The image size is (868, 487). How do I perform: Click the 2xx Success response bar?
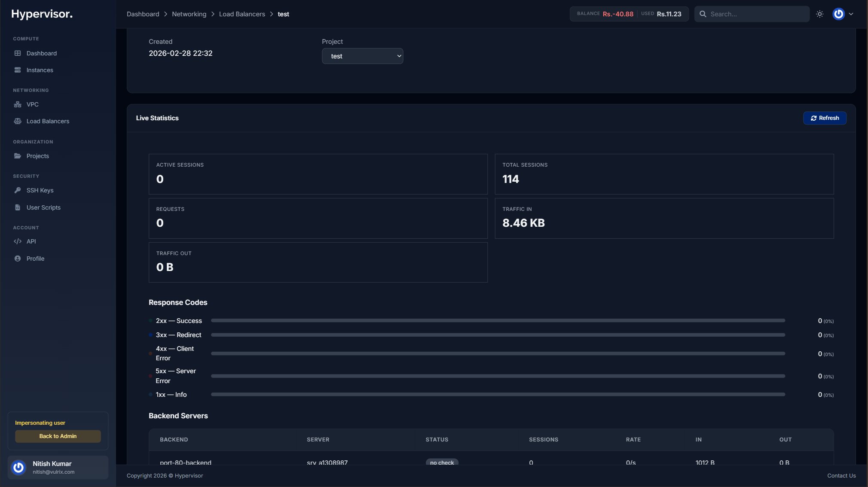[x=498, y=321]
